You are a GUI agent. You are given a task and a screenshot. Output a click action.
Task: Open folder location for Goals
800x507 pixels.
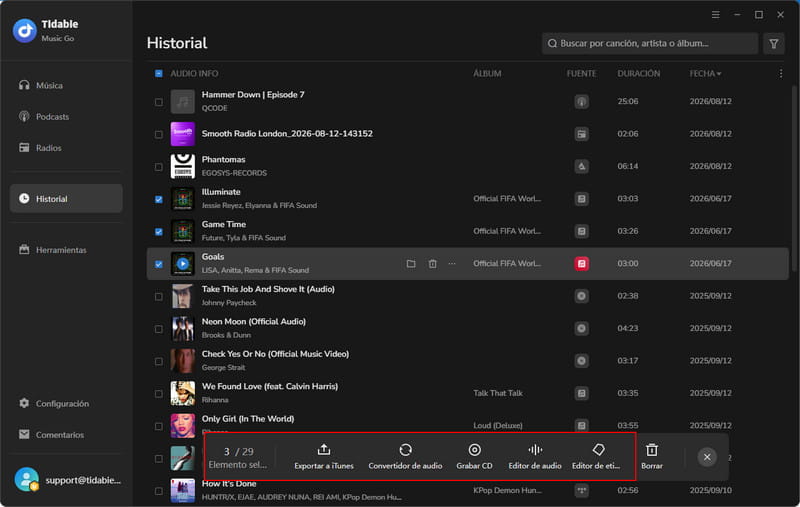(411, 264)
